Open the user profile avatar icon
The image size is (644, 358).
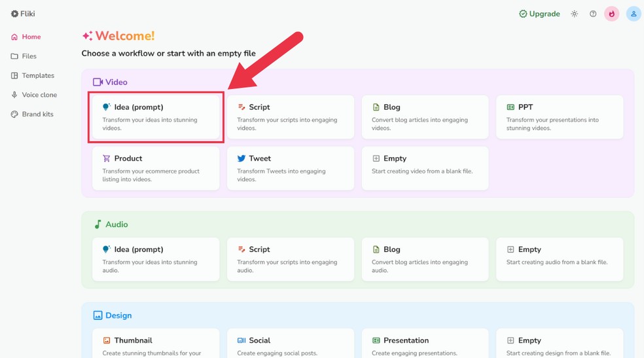[634, 14]
